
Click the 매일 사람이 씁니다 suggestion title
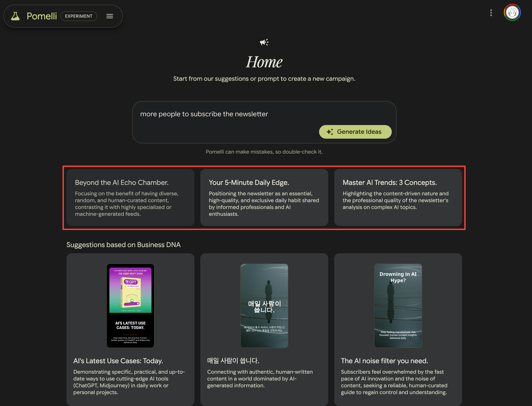[233, 361]
